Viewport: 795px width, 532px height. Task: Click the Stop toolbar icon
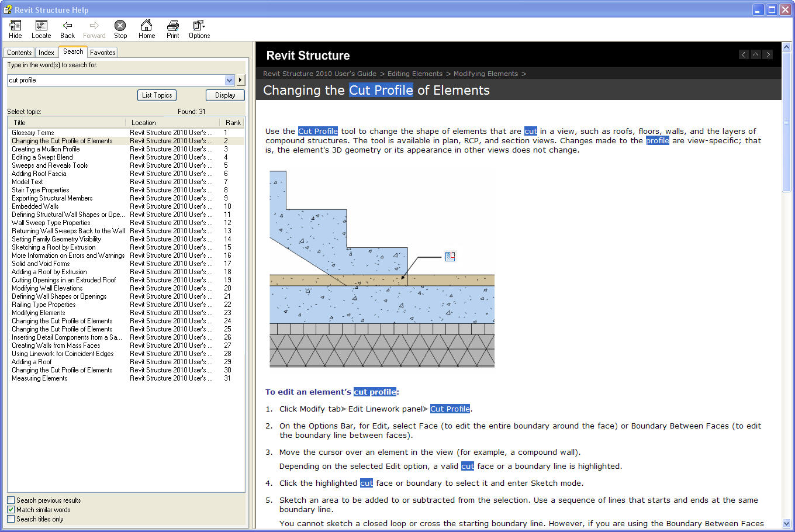point(120,29)
